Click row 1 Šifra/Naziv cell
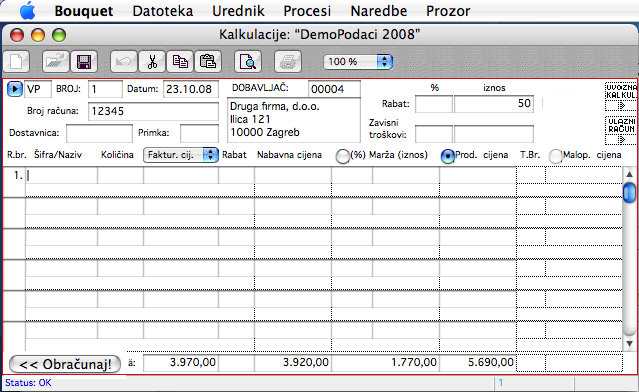 pyautogui.click(x=62, y=175)
